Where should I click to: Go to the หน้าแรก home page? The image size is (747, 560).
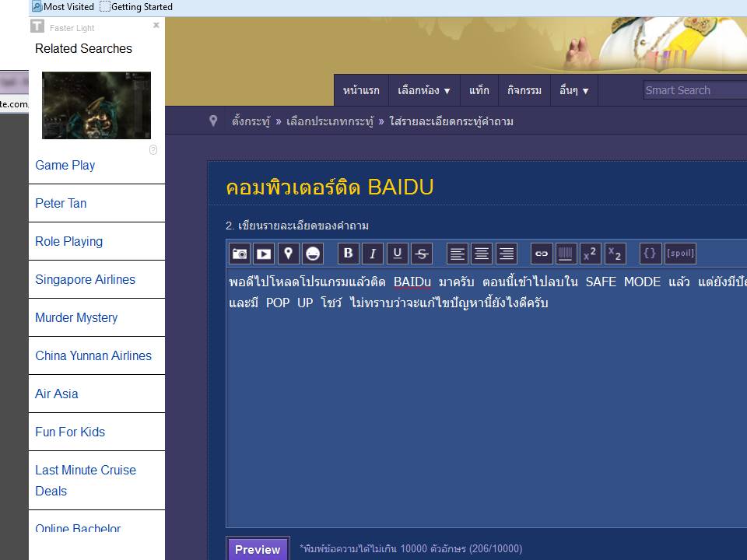(x=362, y=90)
